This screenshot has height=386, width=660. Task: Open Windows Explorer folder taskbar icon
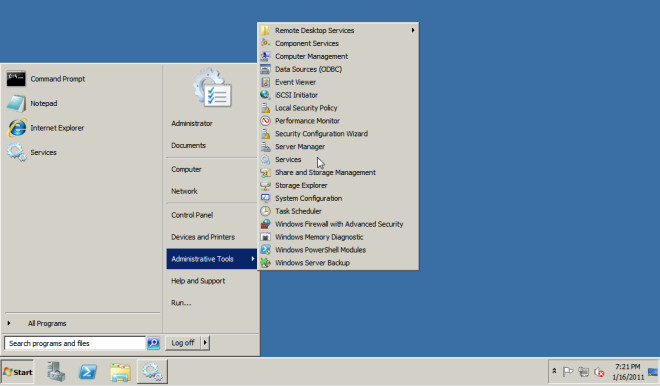click(x=120, y=372)
